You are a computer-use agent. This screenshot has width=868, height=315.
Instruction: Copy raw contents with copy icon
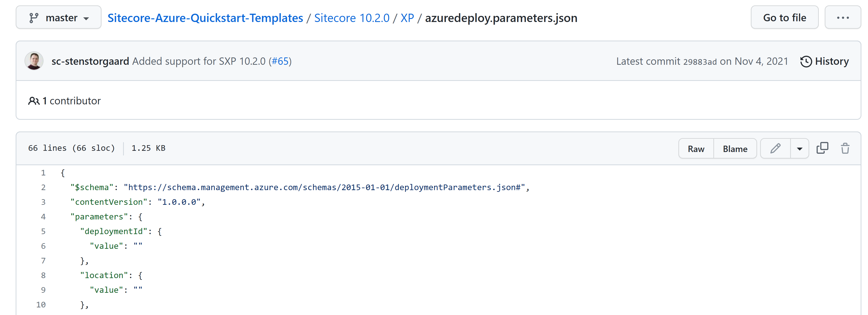pos(822,148)
